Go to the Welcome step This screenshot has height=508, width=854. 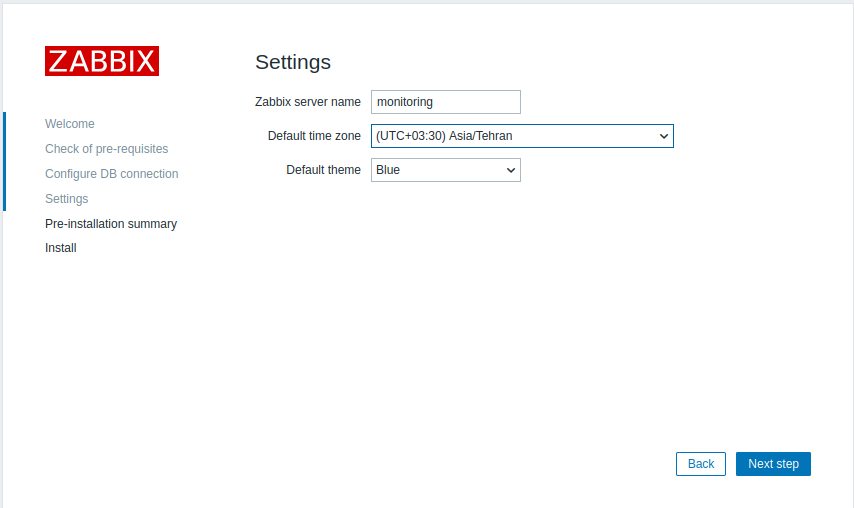[70, 124]
